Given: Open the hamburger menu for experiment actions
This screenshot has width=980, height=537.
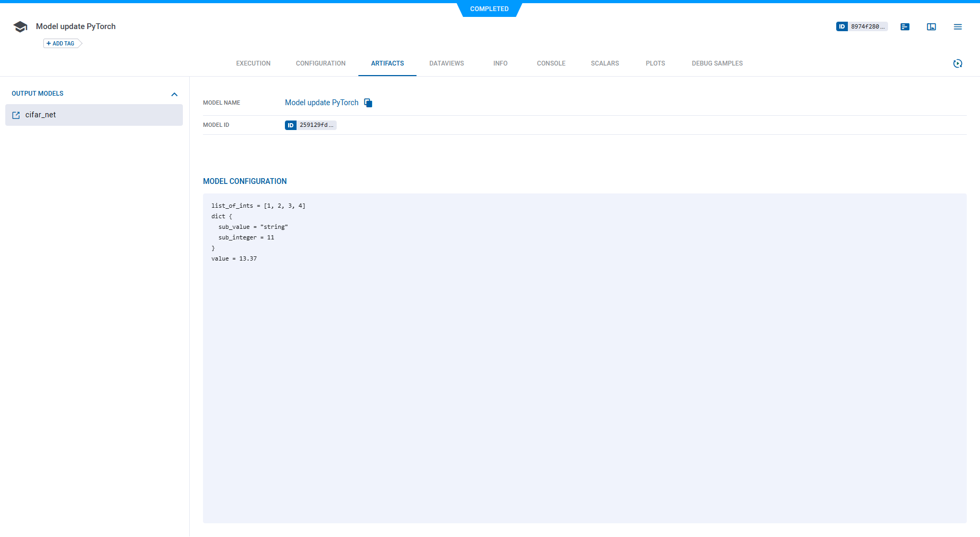Looking at the screenshot, I should [957, 26].
